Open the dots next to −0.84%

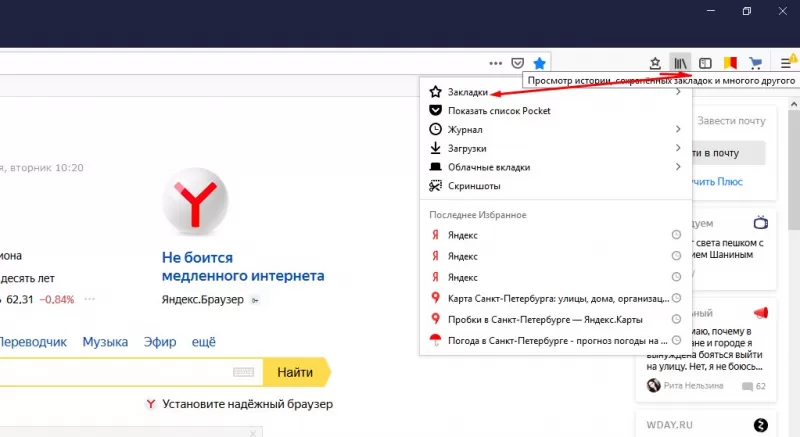tap(89, 299)
